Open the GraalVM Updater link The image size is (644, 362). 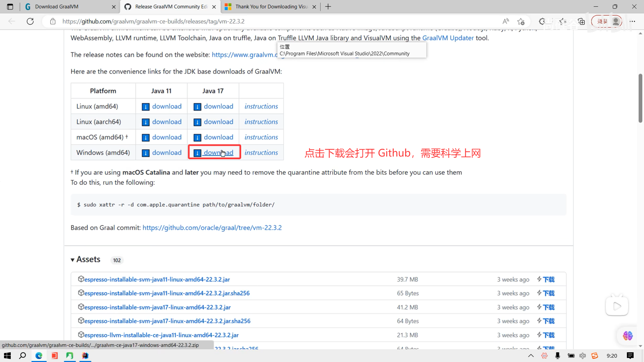coord(448,38)
